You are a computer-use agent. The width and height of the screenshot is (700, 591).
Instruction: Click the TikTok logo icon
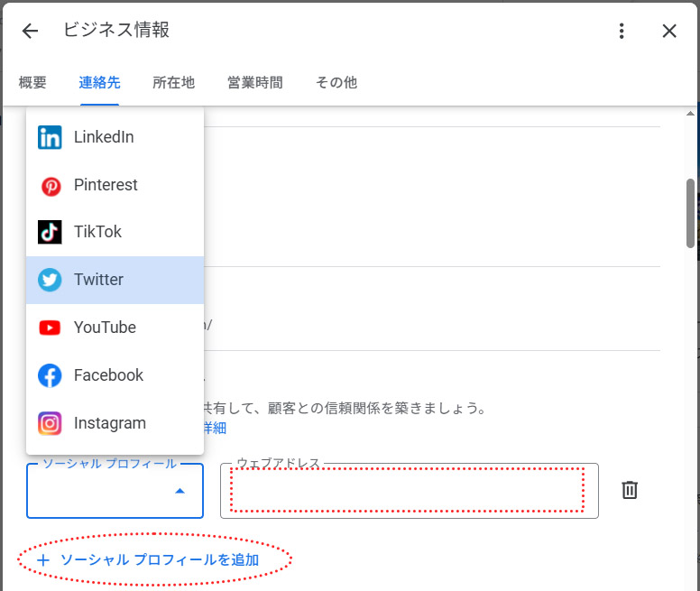[x=50, y=232]
